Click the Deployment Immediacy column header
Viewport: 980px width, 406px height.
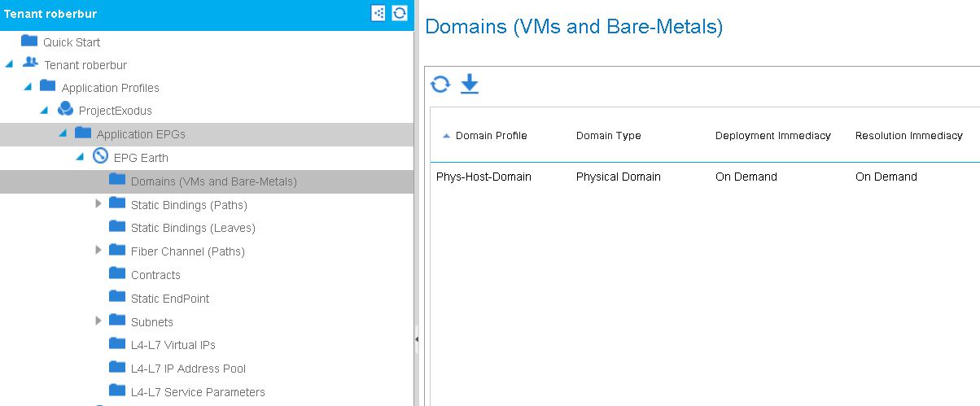tap(773, 136)
